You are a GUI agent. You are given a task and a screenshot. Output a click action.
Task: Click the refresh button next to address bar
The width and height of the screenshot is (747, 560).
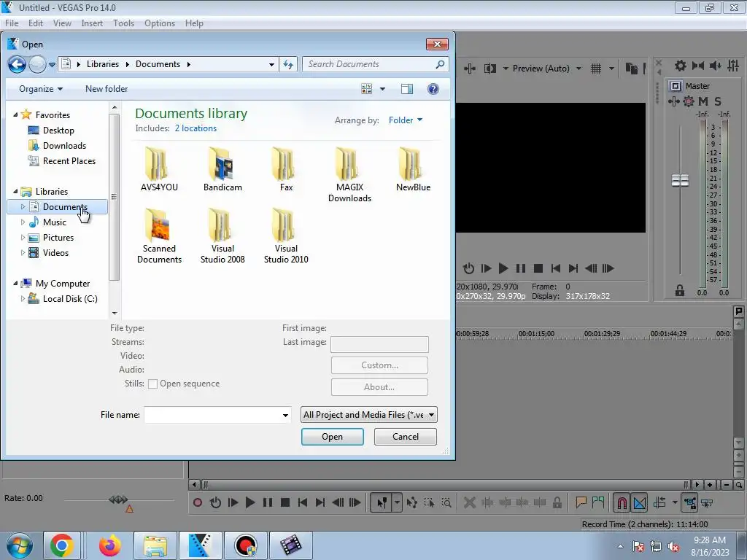(x=288, y=64)
